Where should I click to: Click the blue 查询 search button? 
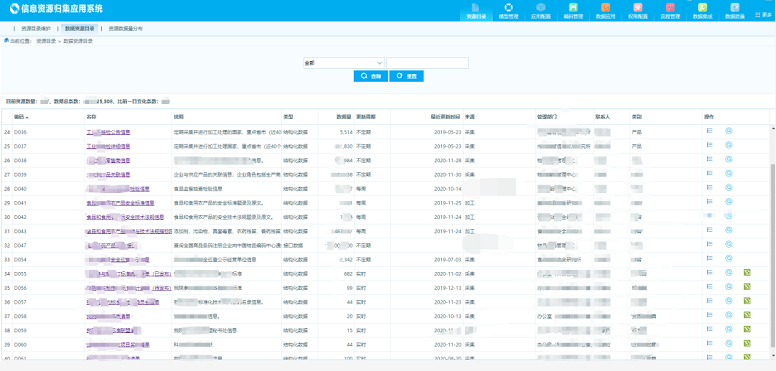(371, 76)
